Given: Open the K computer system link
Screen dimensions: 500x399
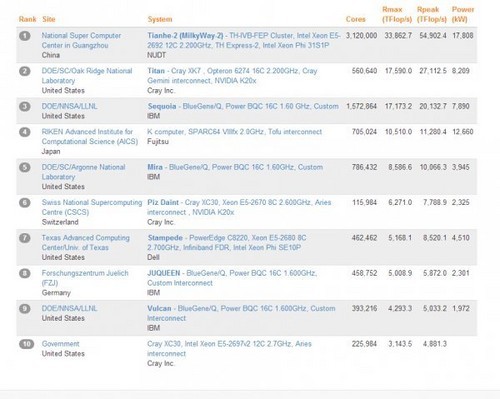Looking at the screenshot, I should (x=235, y=132).
